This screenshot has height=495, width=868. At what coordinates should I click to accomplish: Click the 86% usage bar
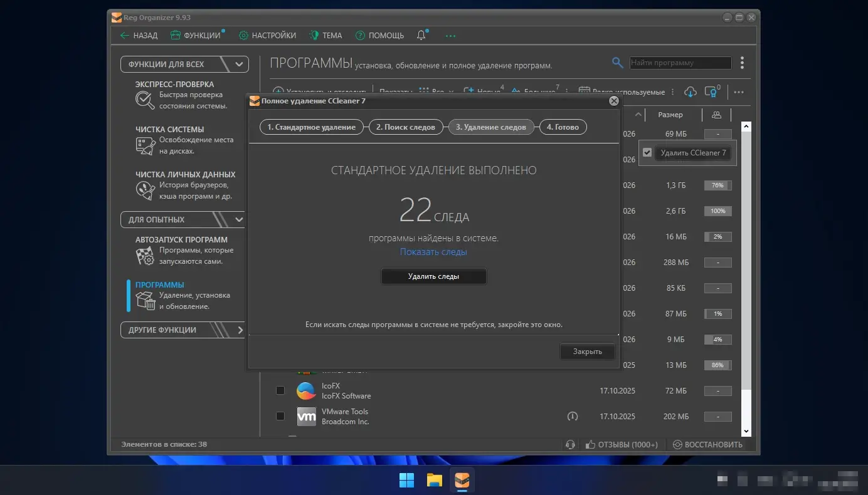coord(717,365)
